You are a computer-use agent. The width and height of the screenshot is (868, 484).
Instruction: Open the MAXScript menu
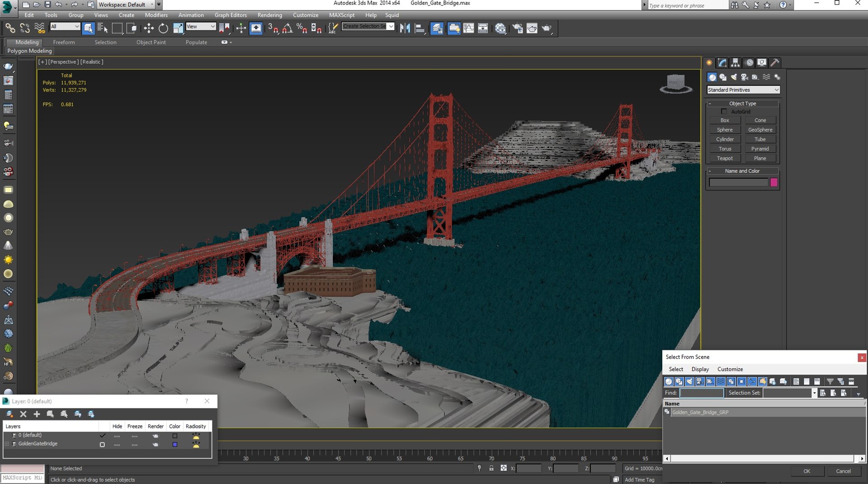pos(341,15)
